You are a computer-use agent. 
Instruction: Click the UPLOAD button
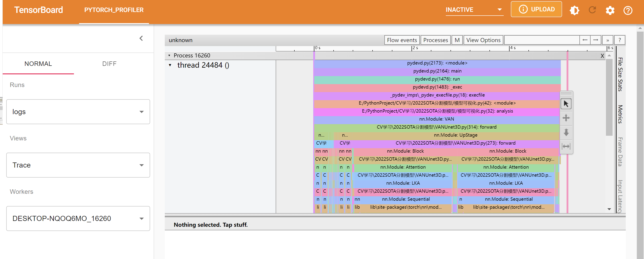pos(536,9)
